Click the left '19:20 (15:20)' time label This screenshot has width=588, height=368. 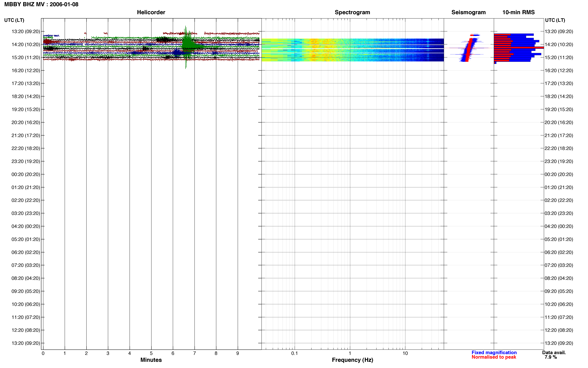pos(26,109)
